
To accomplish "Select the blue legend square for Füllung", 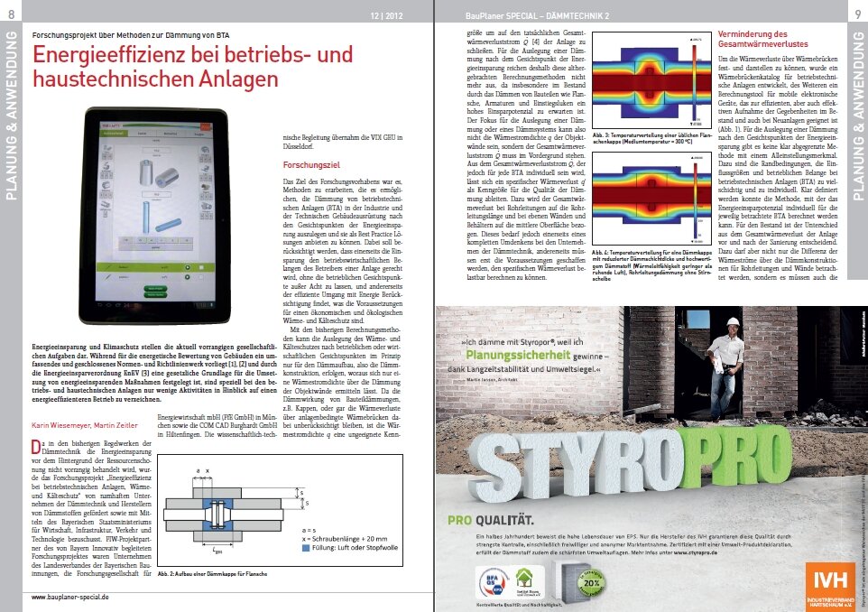I will coord(306,548).
